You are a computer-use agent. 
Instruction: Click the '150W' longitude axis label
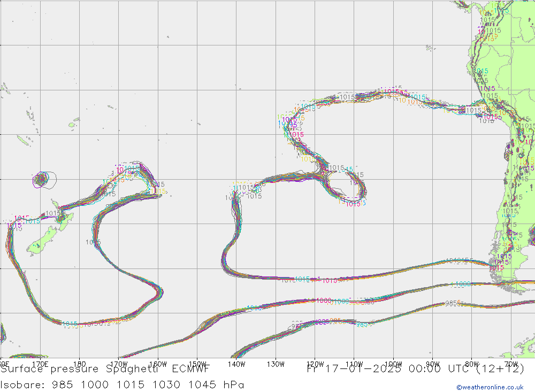[197, 364]
